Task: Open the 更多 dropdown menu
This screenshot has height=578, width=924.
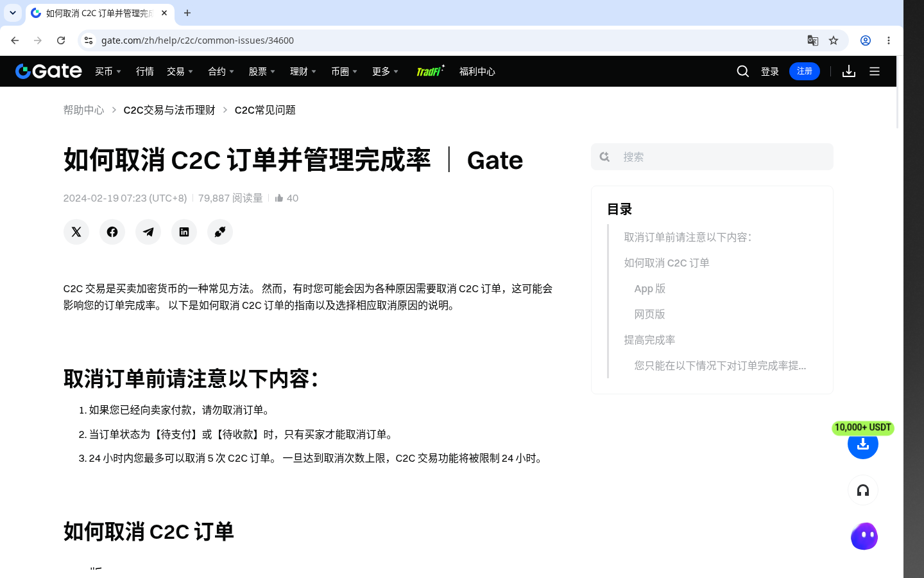Action: tap(385, 71)
